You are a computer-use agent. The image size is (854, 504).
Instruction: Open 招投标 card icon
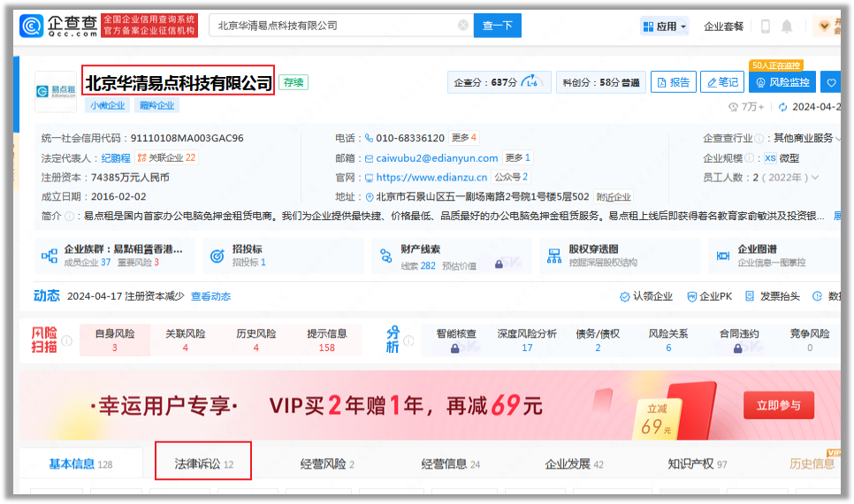[217, 256]
